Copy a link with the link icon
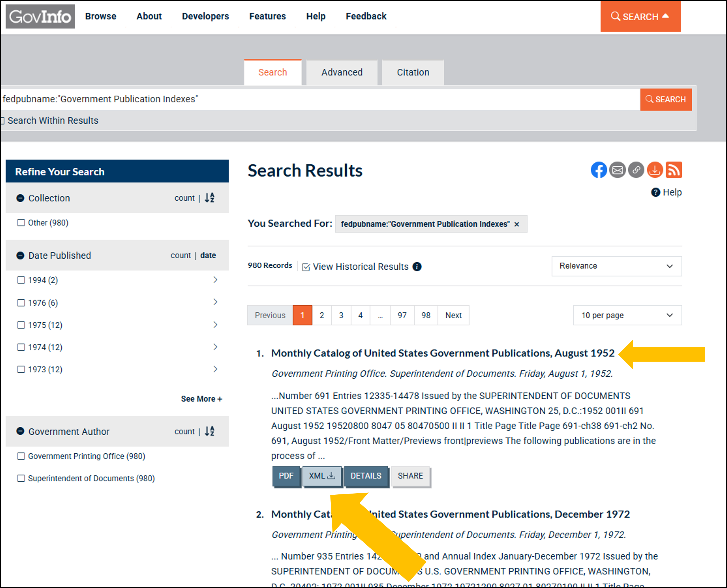Viewport: 727px width, 588px height. (x=636, y=170)
